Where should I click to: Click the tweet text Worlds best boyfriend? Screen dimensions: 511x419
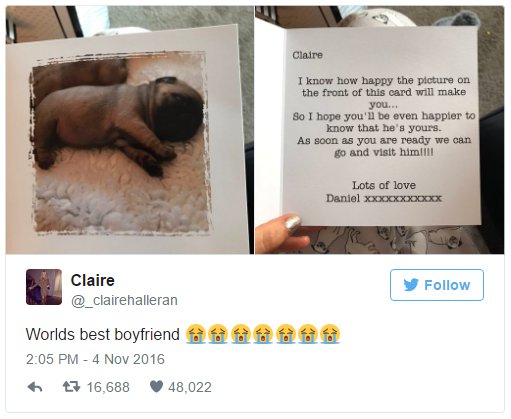pyautogui.click(x=103, y=334)
